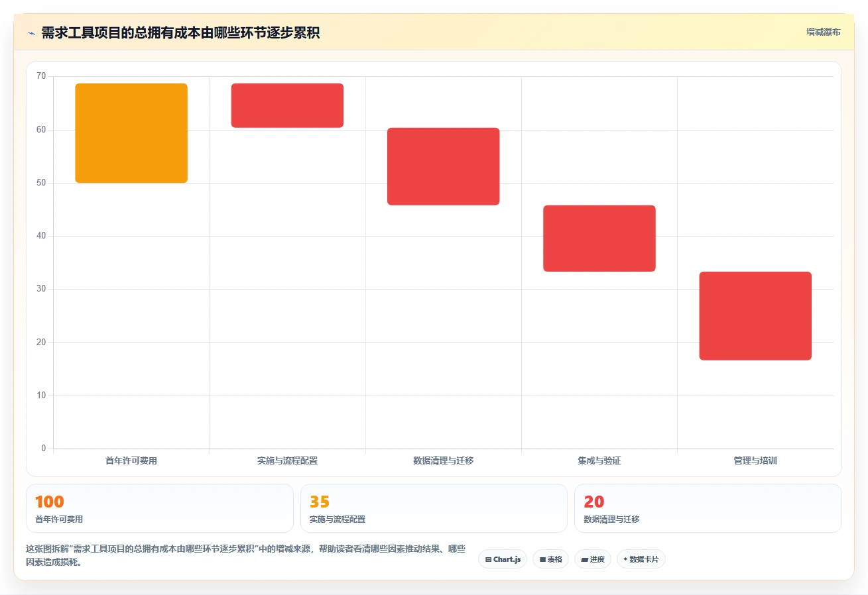Click y-axis value 60

(x=41, y=130)
